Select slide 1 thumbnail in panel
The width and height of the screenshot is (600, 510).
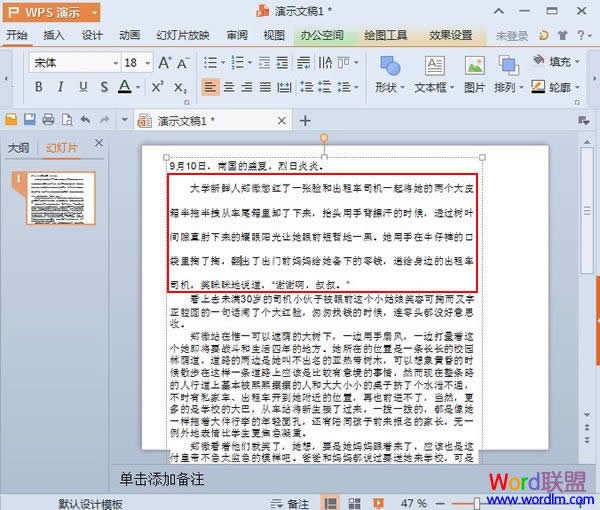[x=59, y=198]
